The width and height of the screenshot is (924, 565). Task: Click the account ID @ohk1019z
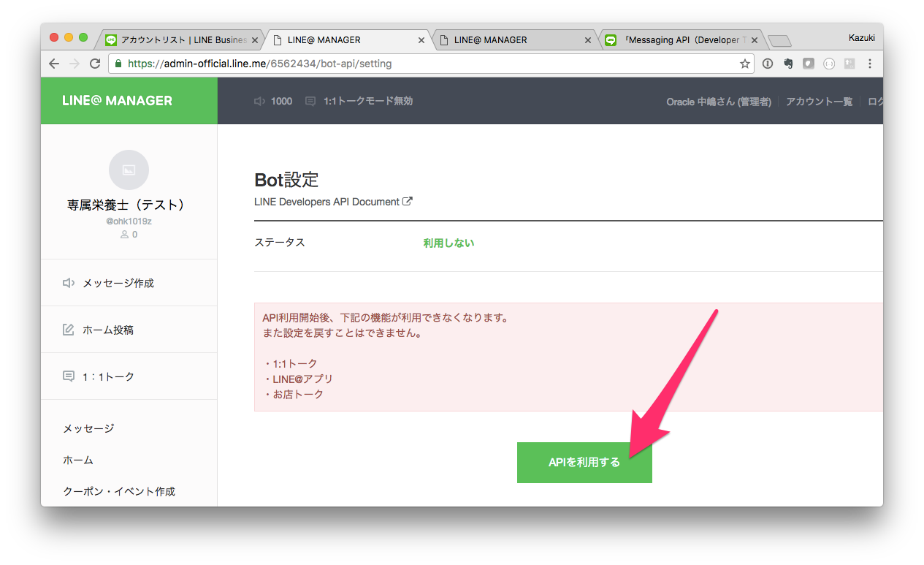[x=129, y=221]
